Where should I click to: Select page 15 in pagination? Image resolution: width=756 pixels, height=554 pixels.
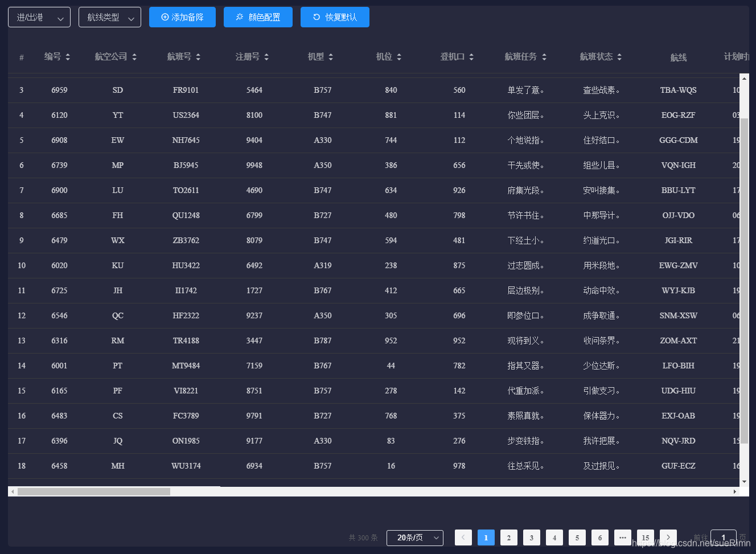pos(646,537)
